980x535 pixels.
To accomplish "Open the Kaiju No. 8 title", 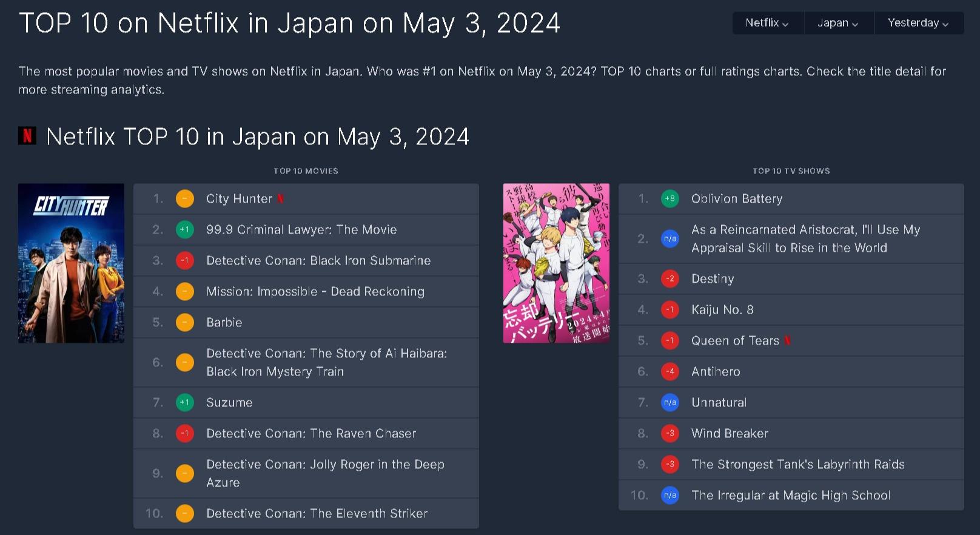I will (722, 310).
